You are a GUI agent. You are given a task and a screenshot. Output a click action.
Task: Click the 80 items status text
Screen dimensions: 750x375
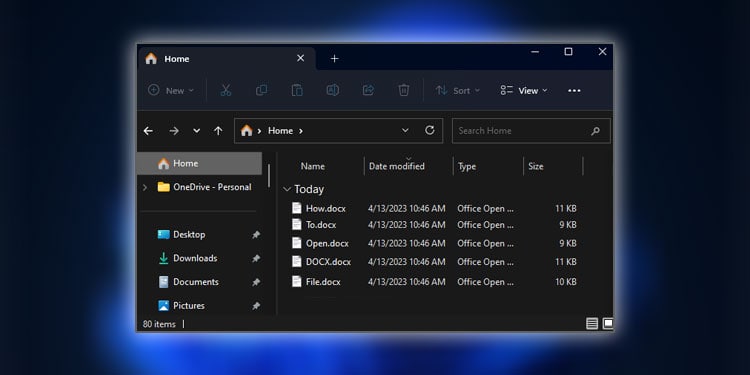coord(159,324)
